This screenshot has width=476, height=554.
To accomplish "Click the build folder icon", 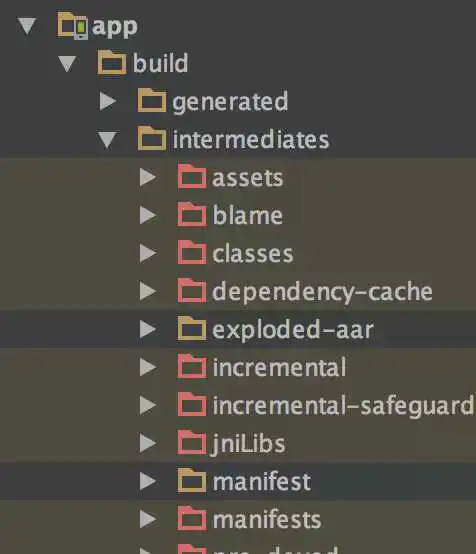I will (112, 63).
